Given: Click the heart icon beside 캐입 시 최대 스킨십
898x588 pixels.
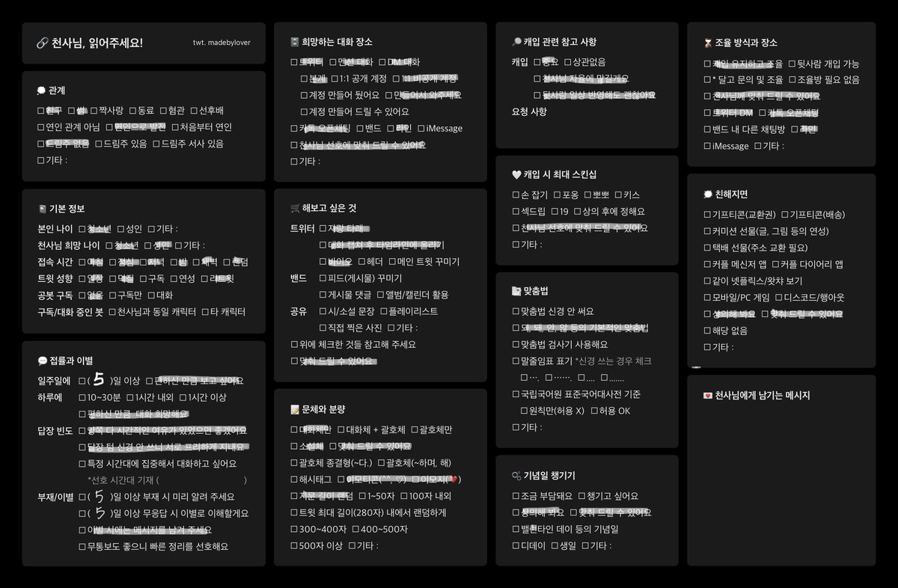Looking at the screenshot, I should pyautogui.click(x=516, y=175).
